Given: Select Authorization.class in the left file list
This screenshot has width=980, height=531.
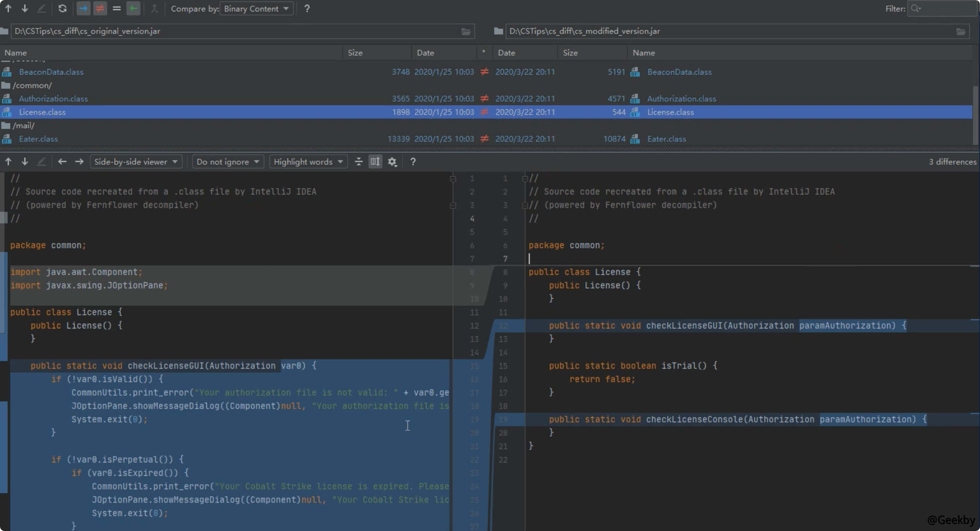Looking at the screenshot, I should 53,98.
